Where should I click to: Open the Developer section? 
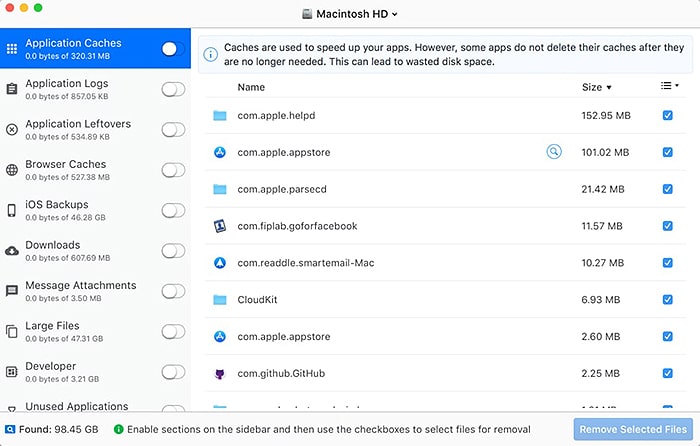(95, 372)
